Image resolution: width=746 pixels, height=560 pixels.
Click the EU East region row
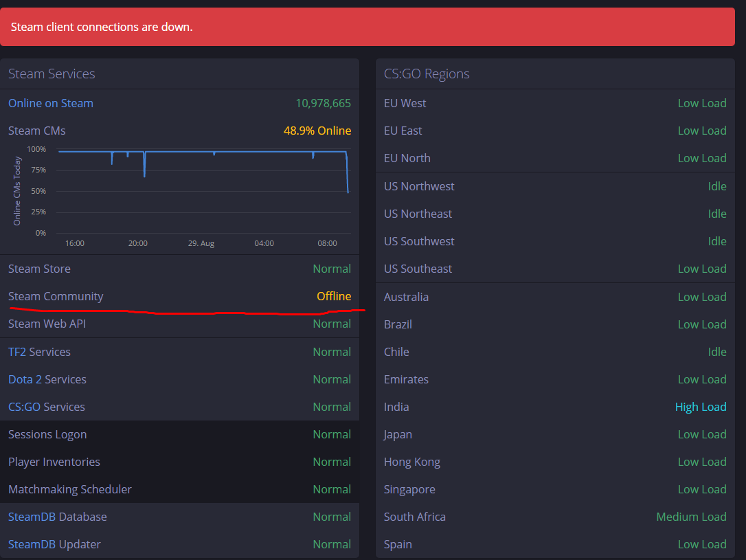pos(555,131)
